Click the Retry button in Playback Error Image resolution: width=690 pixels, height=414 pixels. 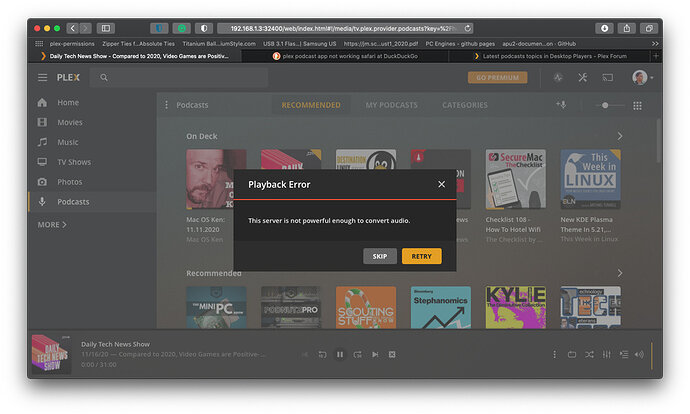[421, 256]
